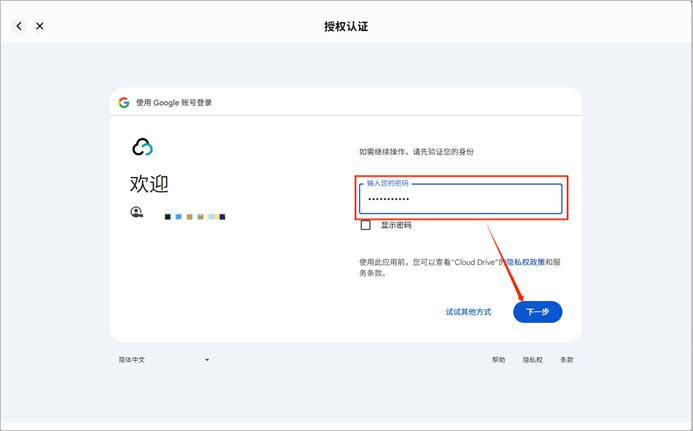Open the 条款 footer link
Image resolution: width=693 pixels, height=431 pixels.
pos(566,359)
